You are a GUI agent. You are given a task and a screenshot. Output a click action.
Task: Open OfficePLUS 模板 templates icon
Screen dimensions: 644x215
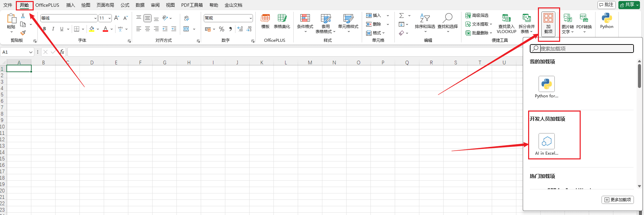(265, 21)
